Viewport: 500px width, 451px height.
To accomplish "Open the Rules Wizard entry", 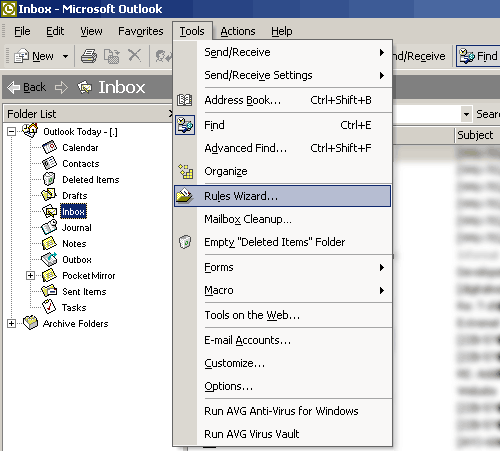I will point(283,196).
